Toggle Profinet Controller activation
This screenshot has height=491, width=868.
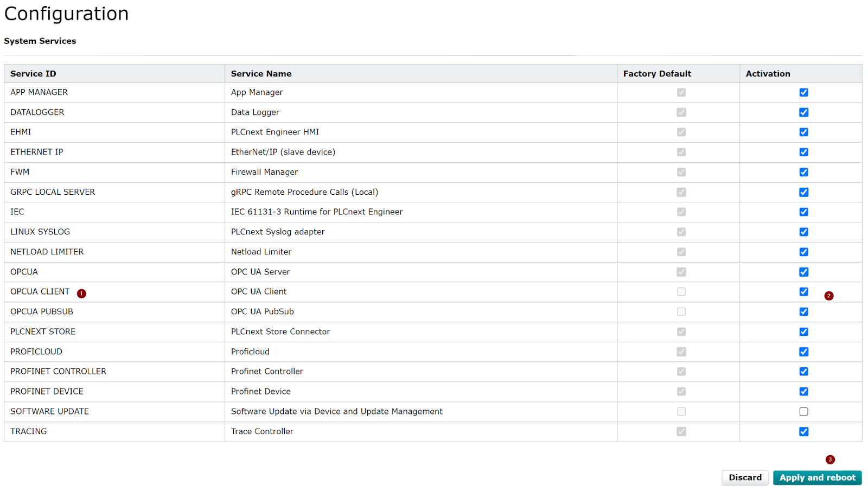pos(803,372)
